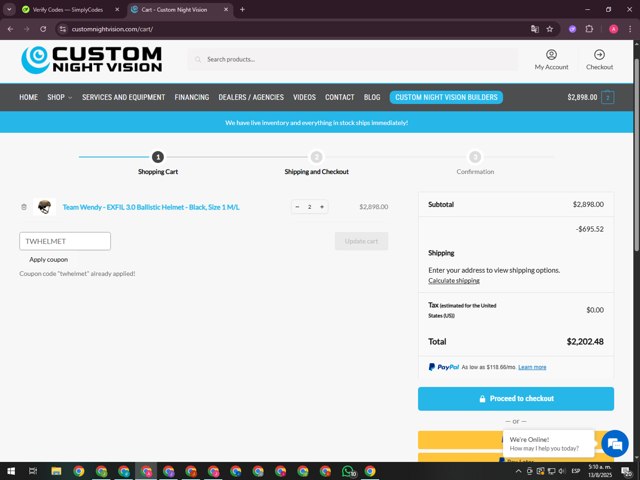Select step 1 Shopping Cart indicator
The image size is (640, 480).
[158, 157]
